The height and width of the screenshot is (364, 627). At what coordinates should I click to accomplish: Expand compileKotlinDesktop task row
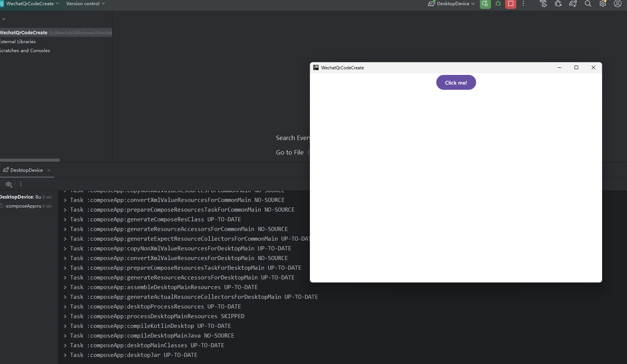pos(65,326)
